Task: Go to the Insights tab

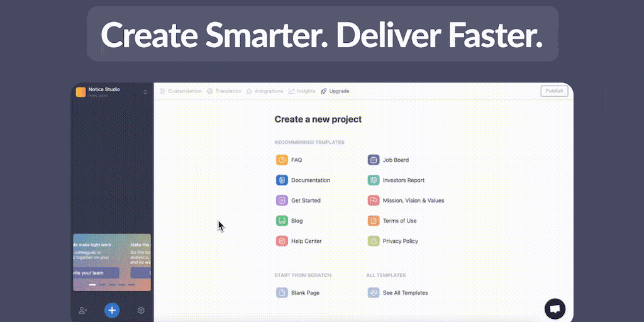Action: (x=302, y=91)
